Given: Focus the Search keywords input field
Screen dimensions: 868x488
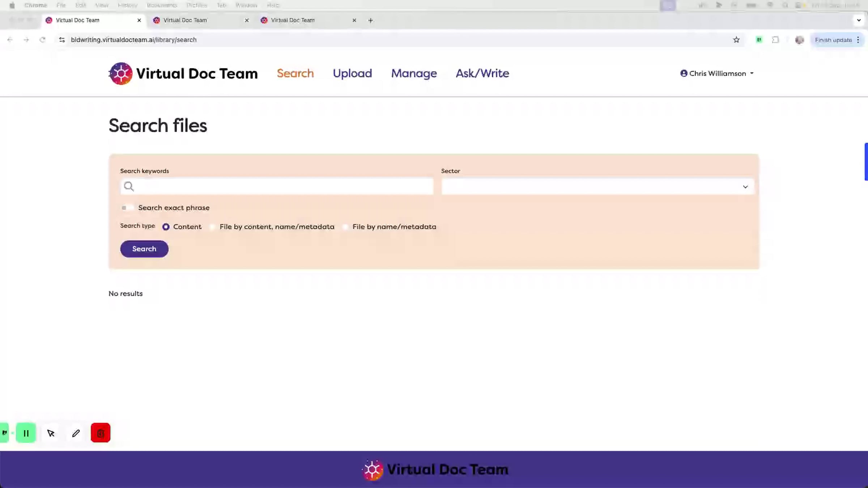Looking at the screenshot, I should pyautogui.click(x=282, y=187).
